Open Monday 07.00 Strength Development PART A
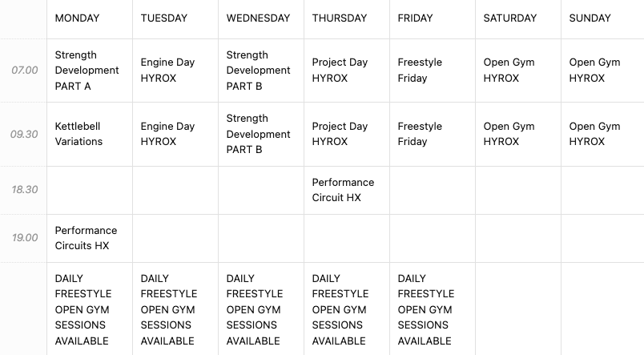The width and height of the screenshot is (644, 355). coord(87,71)
